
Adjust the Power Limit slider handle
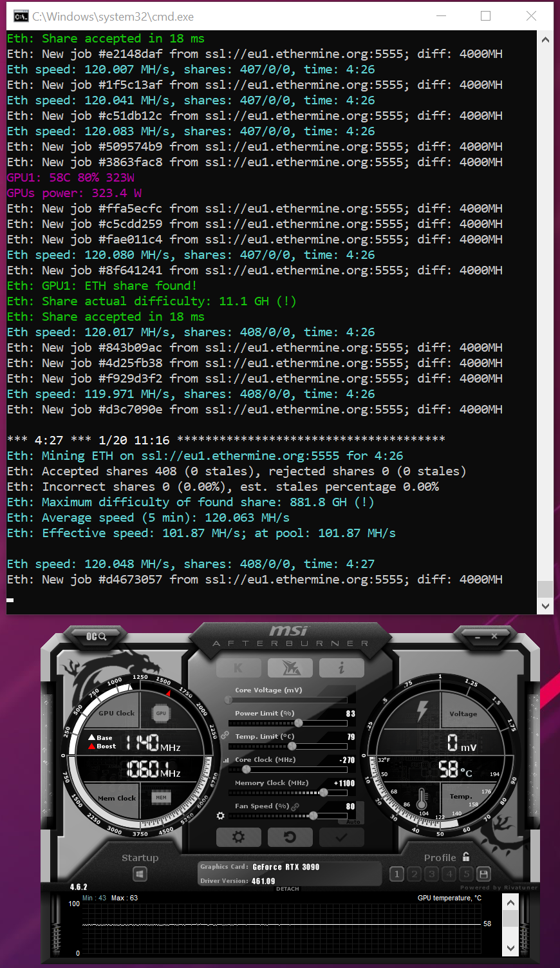pos(299,723)
